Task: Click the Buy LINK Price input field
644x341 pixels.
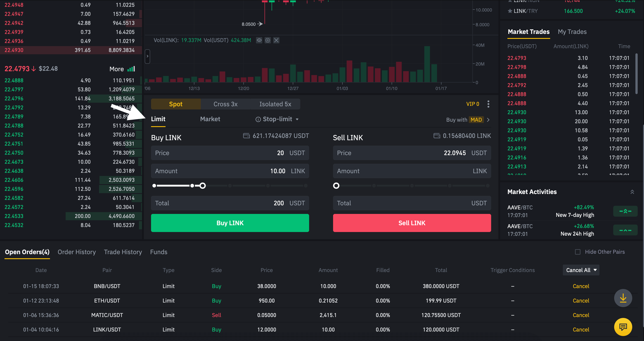Action: (230, 153)
